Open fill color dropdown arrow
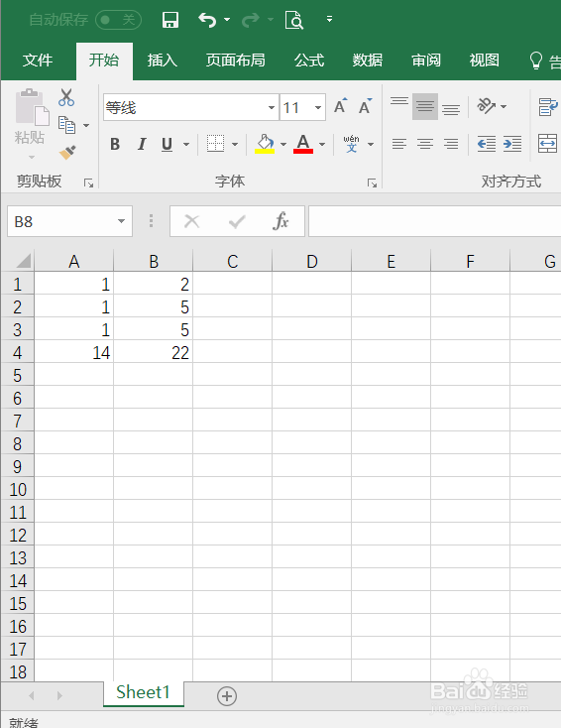This screenshot has height=728, width=561. pyautogui.click(x=283, y=144)
